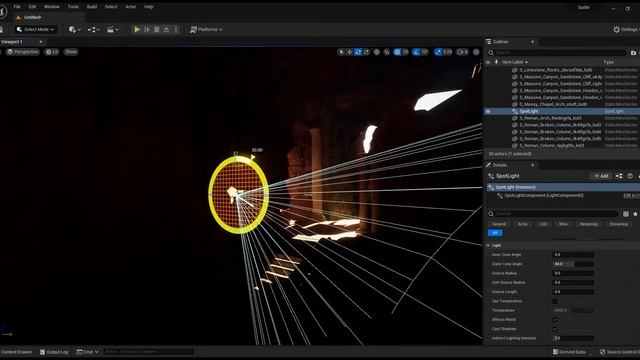This screenshot has width=640, height=360.
Task: Close the Viewport 1 tab
Action: 40,42
